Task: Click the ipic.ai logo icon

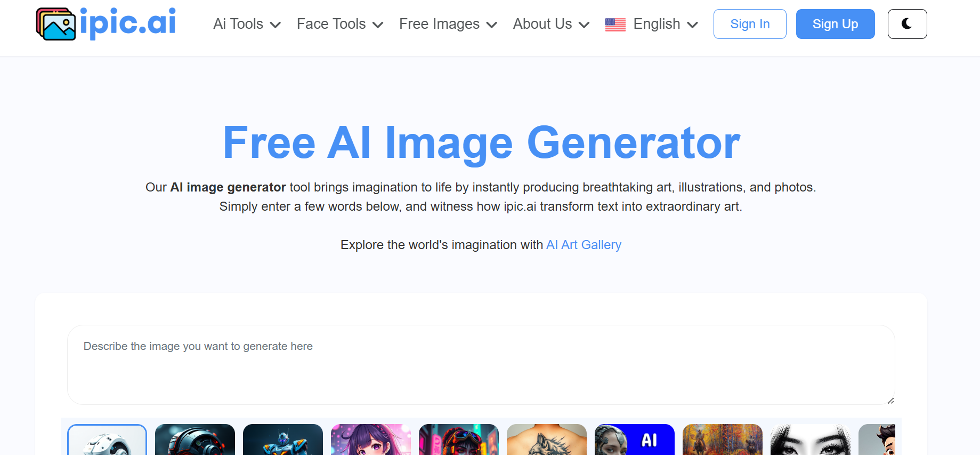Action: coord(56,24)
